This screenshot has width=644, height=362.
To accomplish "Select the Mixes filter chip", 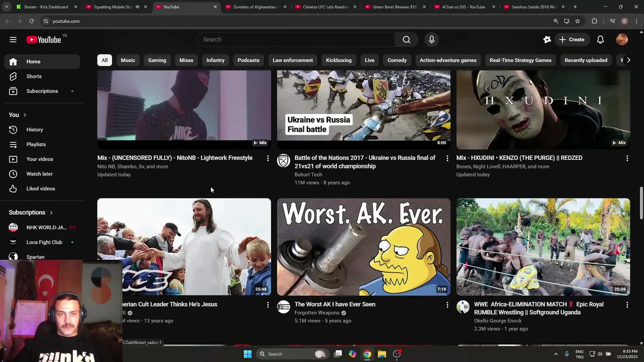I will point(186,60).
